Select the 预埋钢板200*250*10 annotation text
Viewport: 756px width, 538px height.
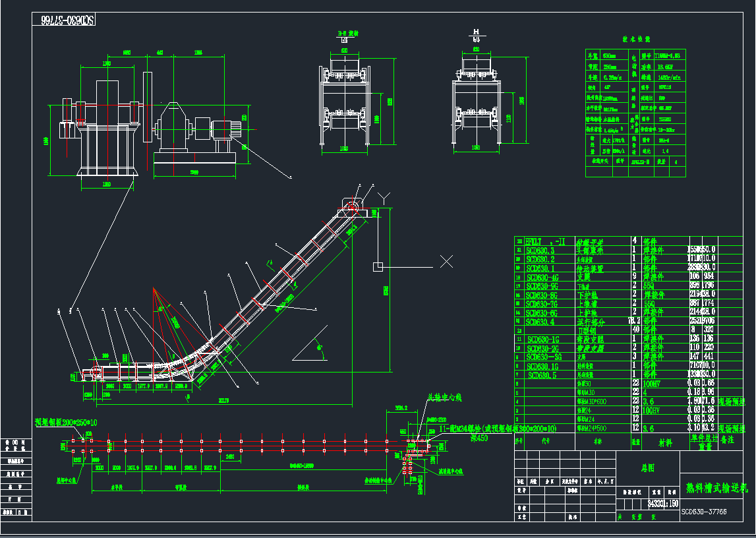click(x=66, y=422)
